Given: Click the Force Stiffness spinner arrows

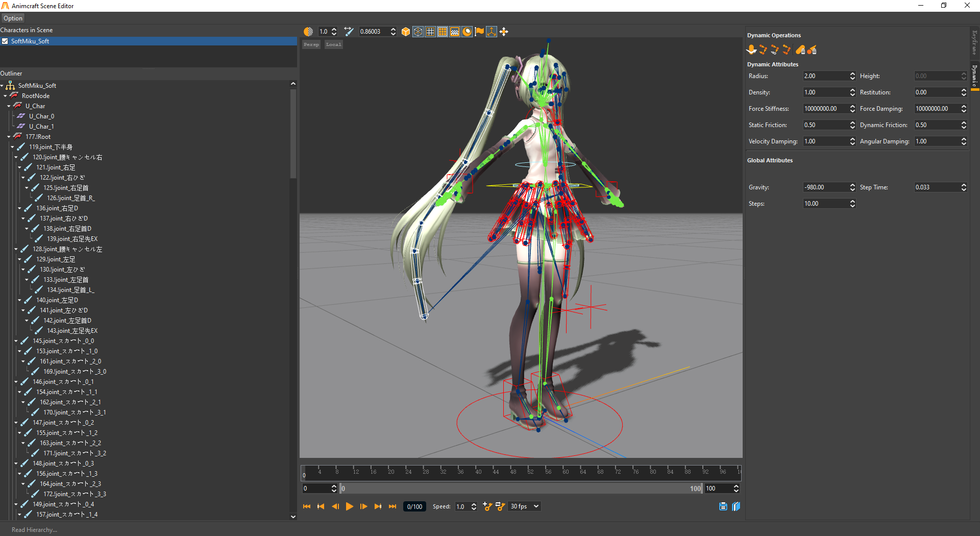Looking at the screenshot, I should coord(852,109).
